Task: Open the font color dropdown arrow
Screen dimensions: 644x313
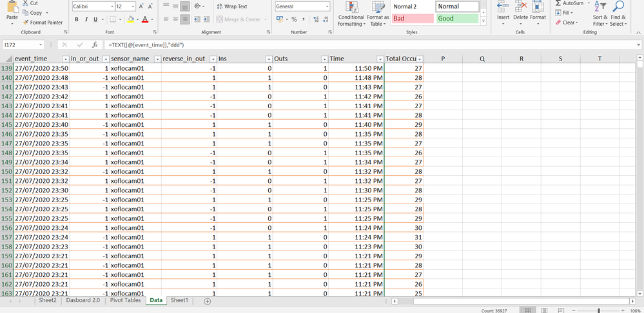Action: point(151,19)
